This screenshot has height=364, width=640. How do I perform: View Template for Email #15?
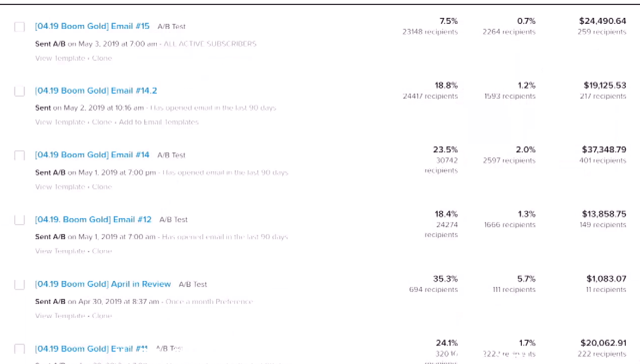(x=60, y=58)
